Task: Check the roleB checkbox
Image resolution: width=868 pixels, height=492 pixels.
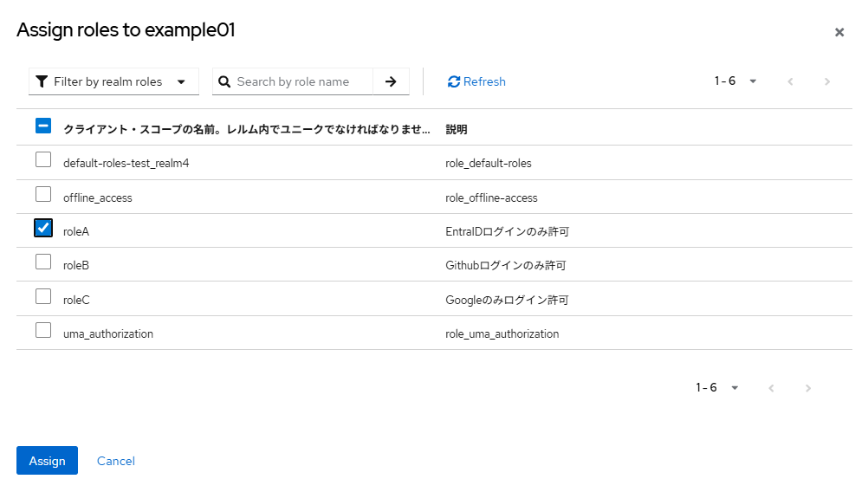Action: tap(43, 262)
